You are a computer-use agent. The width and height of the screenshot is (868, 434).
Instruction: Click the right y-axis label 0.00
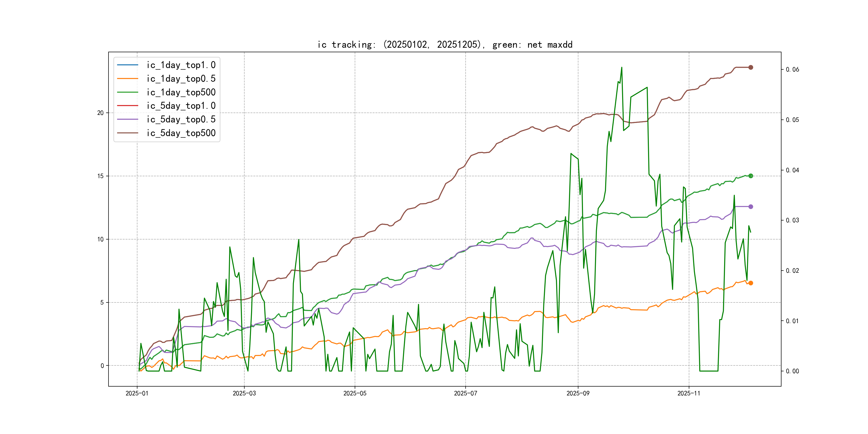tap(792, 371)
